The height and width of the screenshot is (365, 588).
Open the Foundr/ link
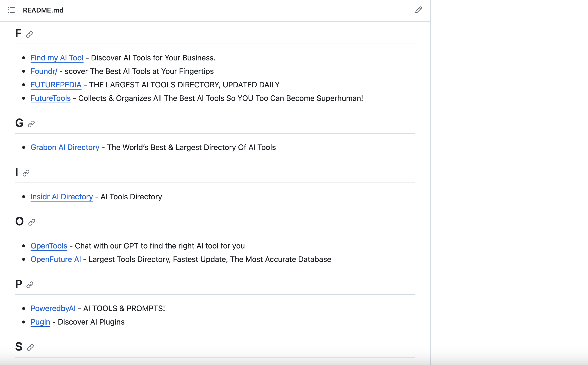coord(44,71)
